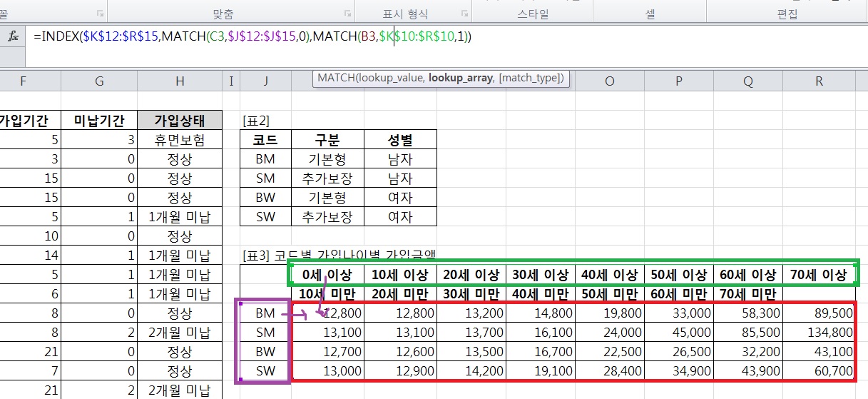Select column P header

pyautogui.click(x=678, y=81)
